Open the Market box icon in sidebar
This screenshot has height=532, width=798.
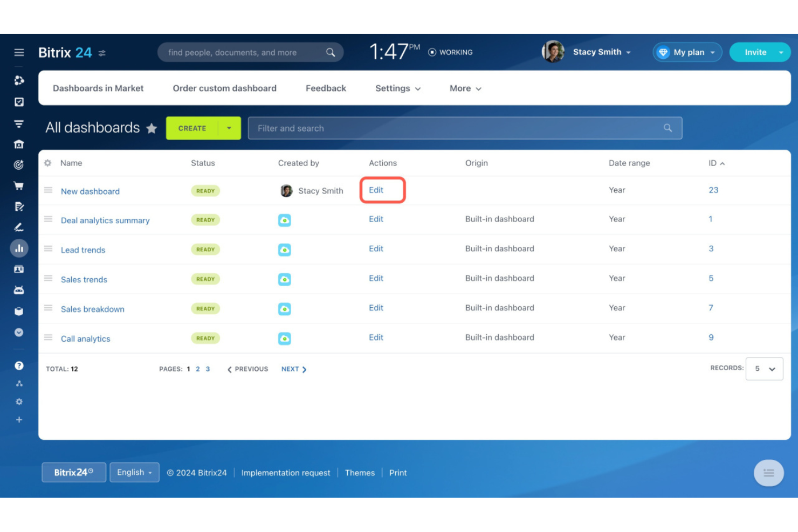[x=19, y=311]
